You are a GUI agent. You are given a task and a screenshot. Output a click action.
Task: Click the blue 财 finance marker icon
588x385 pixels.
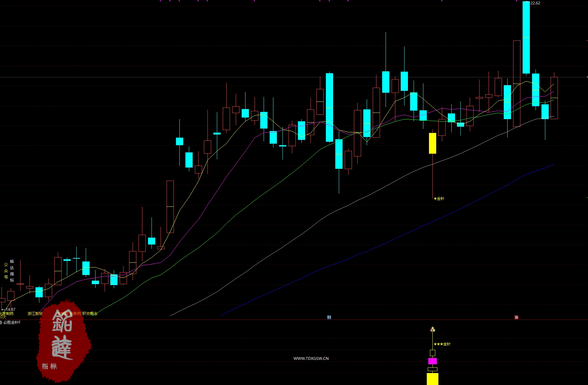point(329,317)
